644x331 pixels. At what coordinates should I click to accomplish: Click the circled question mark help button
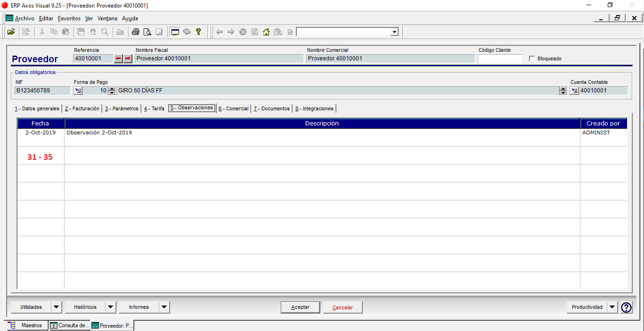click(x=626, y=307)
